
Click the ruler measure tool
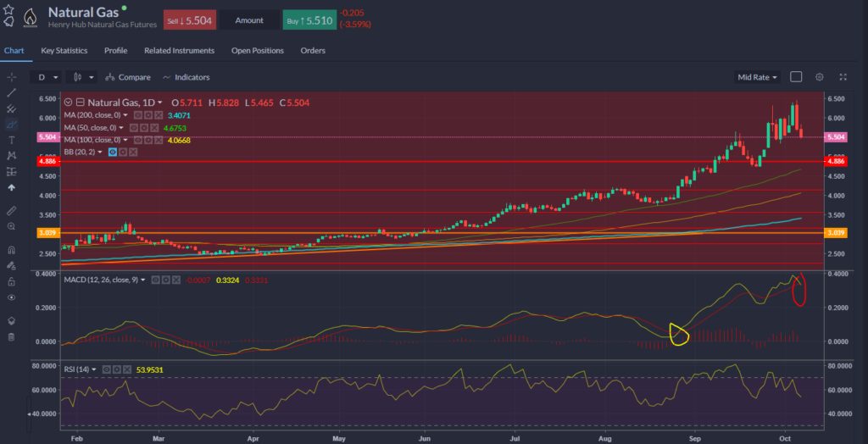pyautogui.click(x=12, y=210)
